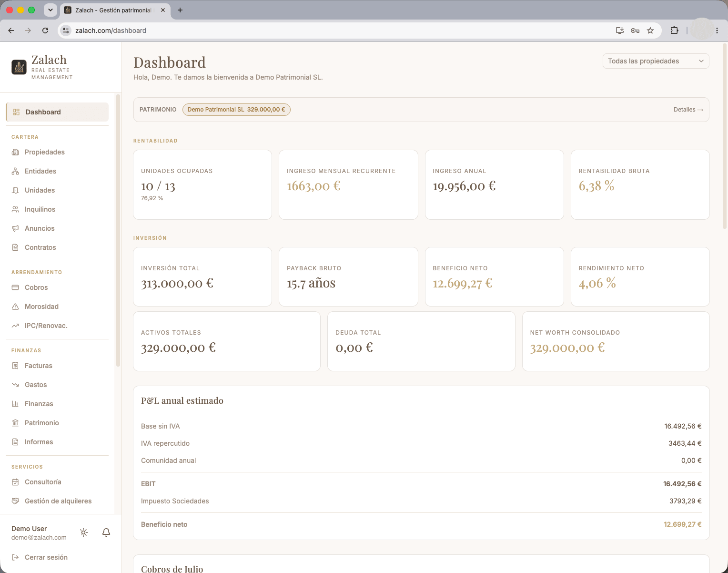Click the Unidades door icon
728x573 pixels.
[15, 190]
